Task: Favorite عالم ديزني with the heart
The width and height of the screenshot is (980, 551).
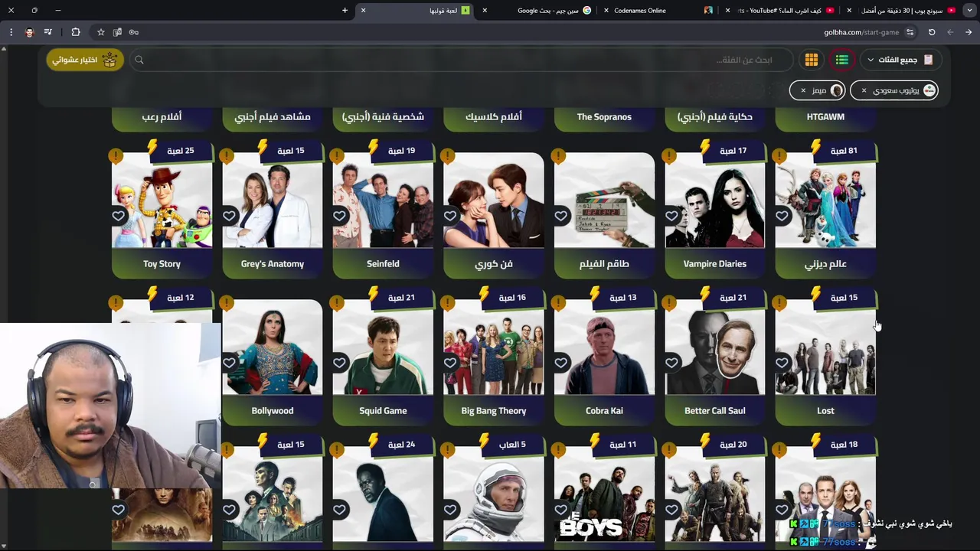Action: point(782,216)
